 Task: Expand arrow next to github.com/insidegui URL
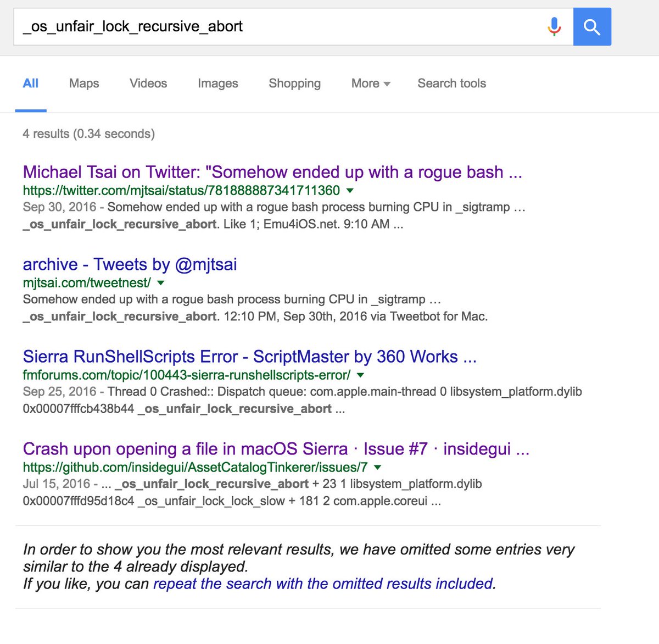(378, 468)
